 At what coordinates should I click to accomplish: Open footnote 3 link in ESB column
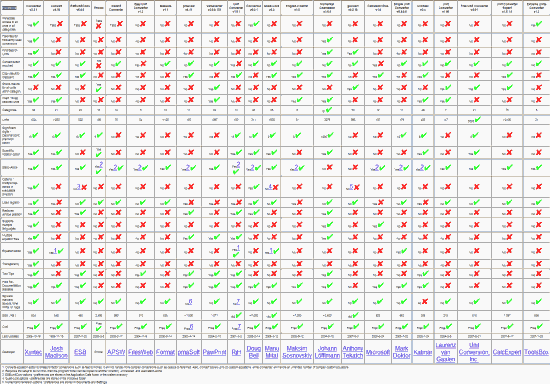[x=79, y=187]
